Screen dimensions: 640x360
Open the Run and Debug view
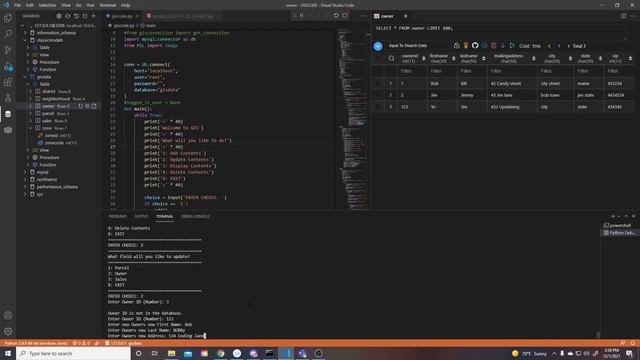pyautogui.click(x=8, y=67)
